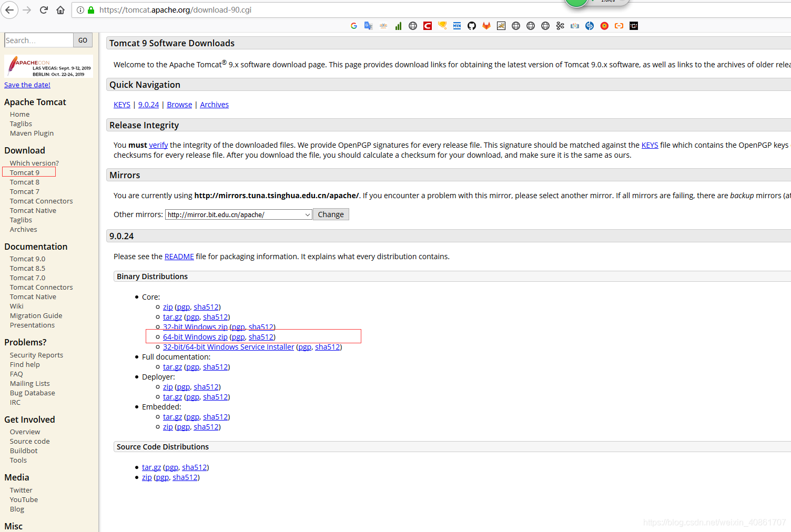Screen dimensions: 791x532
Task: Click the Change mirror button
Action: tap(331, 214)
